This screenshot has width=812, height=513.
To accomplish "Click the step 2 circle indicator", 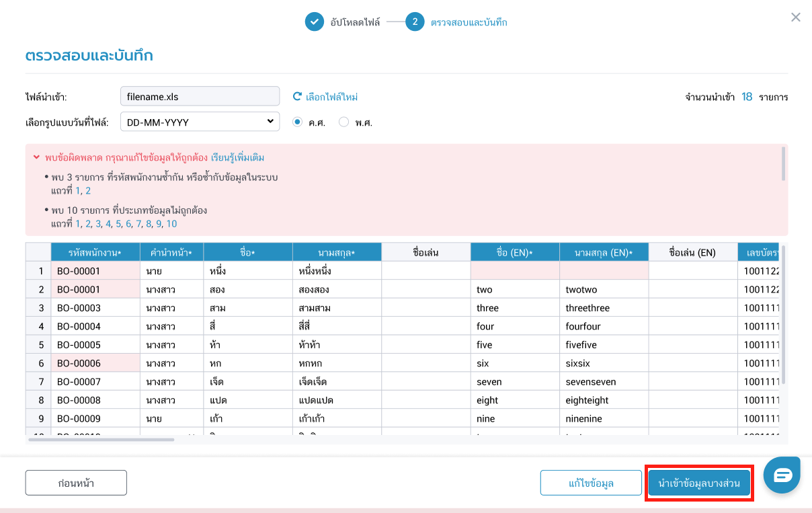I will coord(415,22).
